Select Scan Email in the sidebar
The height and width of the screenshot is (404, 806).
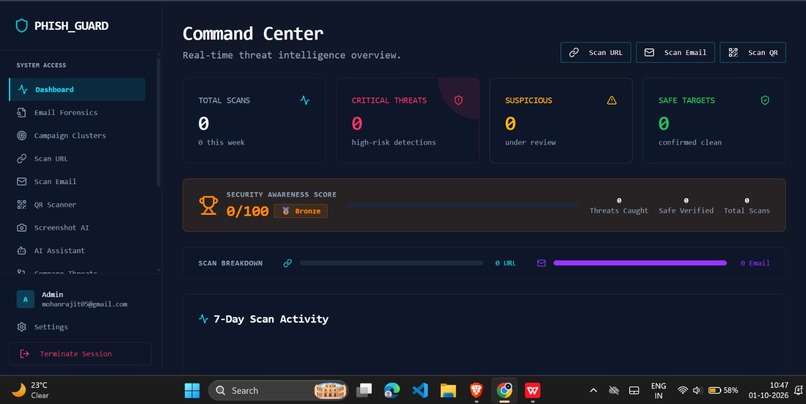point(77,181)
